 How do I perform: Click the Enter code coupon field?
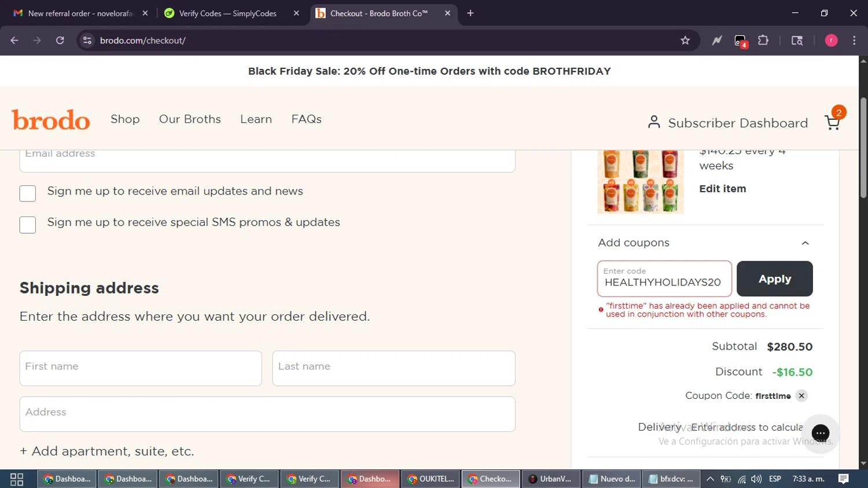(664, 279)
